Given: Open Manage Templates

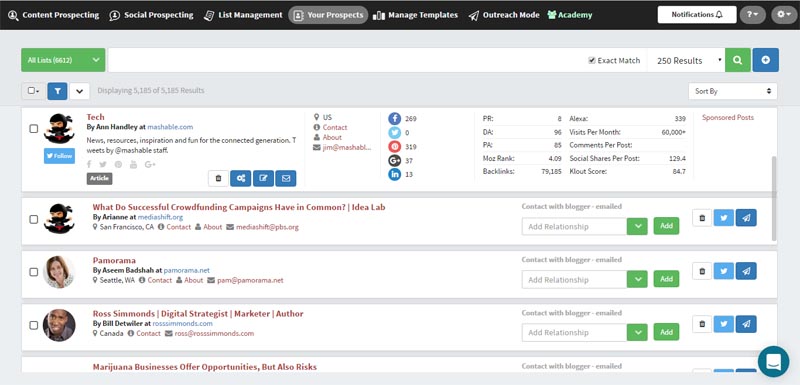Looking at the screenshot, I should 415,15.
